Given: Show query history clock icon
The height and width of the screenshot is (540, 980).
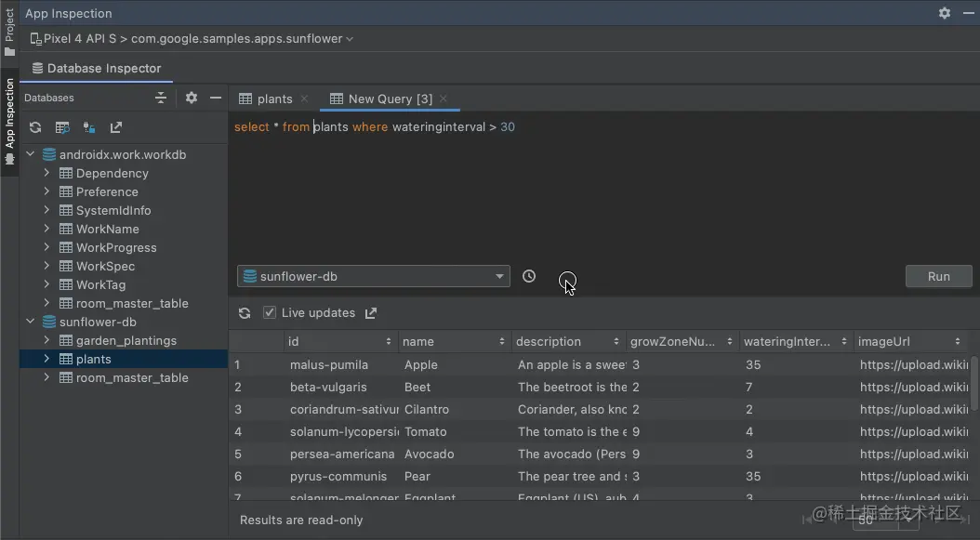Looking at the screenshot, I should point(529,276).
